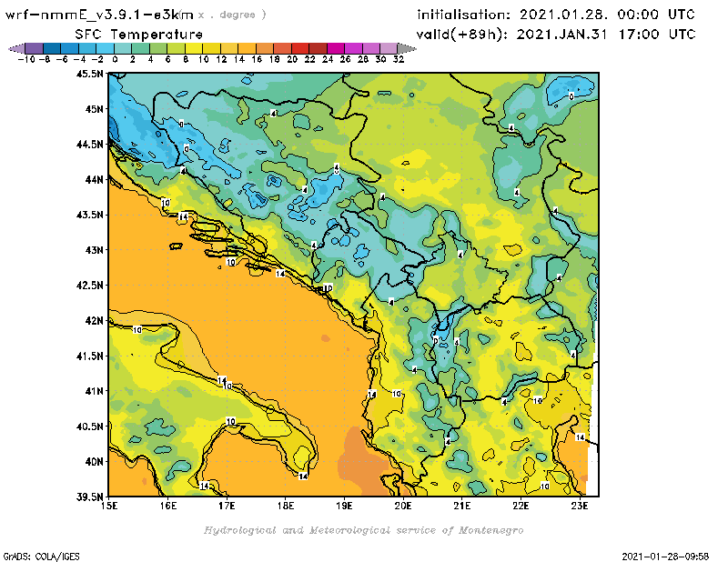The height and width of the screenshot is (562, 728).
Task: Click the 41.5N latitude axis label
Action: pos(89,356)
